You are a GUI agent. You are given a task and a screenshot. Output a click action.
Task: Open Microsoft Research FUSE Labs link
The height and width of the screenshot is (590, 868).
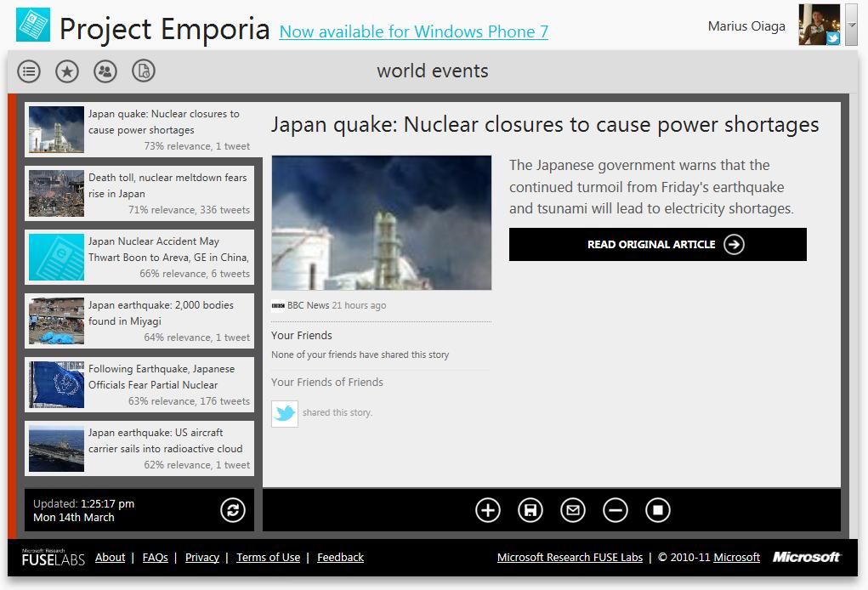570,558
